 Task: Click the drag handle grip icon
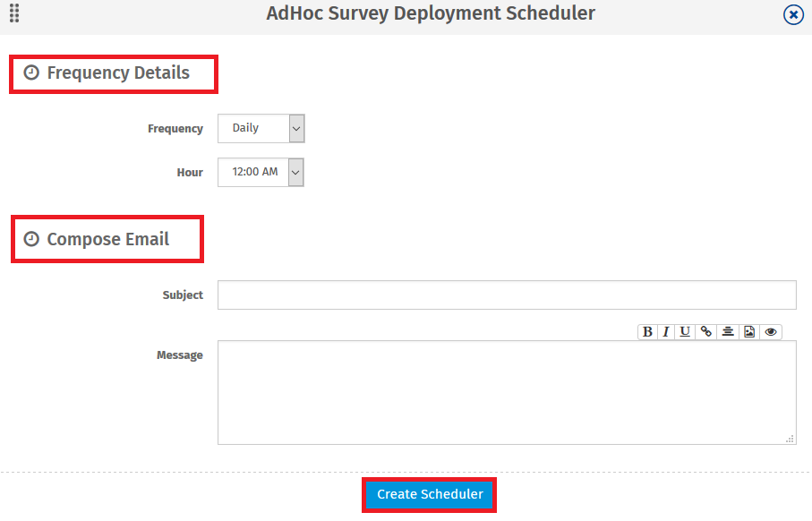tap(14, 13)
